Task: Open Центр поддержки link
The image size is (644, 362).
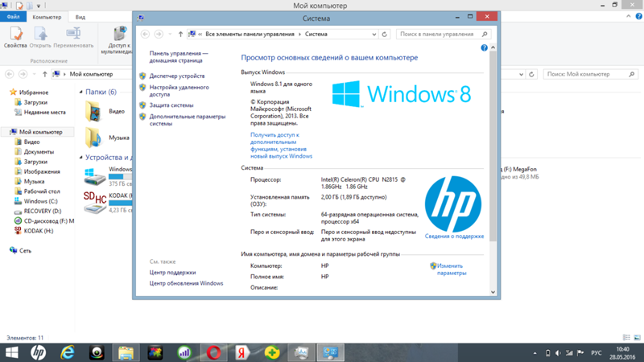Action: point(172,272)
